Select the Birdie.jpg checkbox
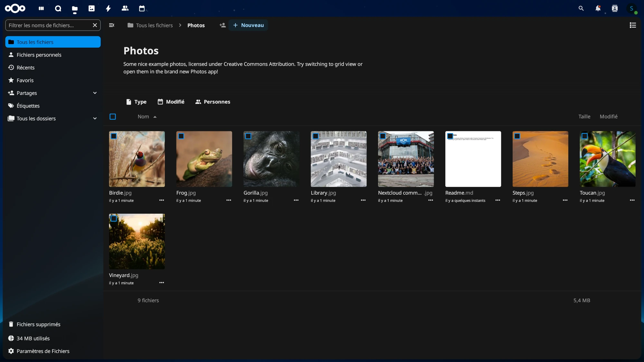Image resolution: width=644 pixels, height=362 pixels. [x=114, y=136]
